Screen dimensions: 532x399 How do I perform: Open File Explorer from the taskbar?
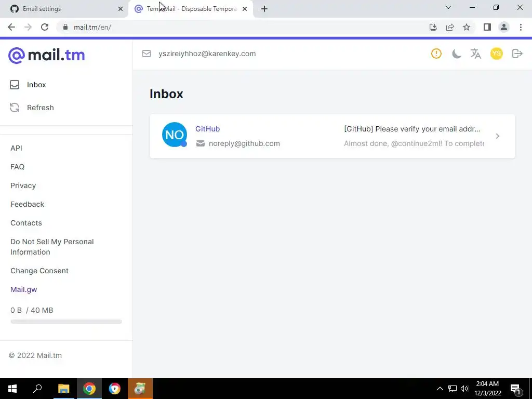pos(63,389)
